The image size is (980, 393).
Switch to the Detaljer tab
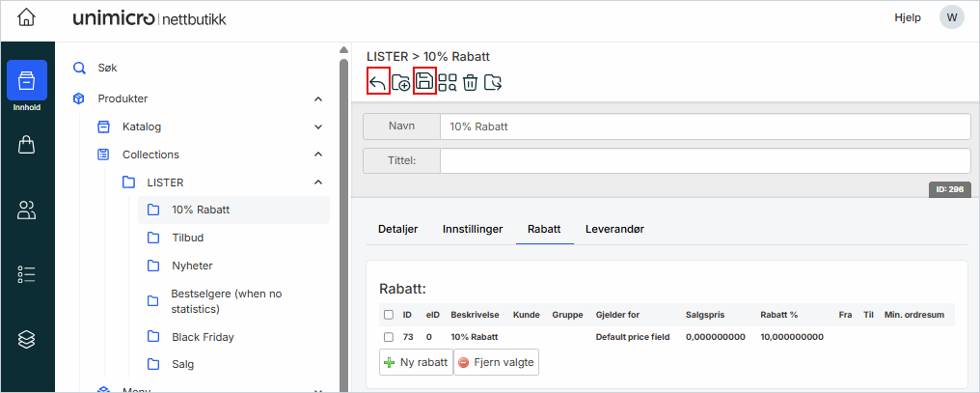[x=397, y=229]
